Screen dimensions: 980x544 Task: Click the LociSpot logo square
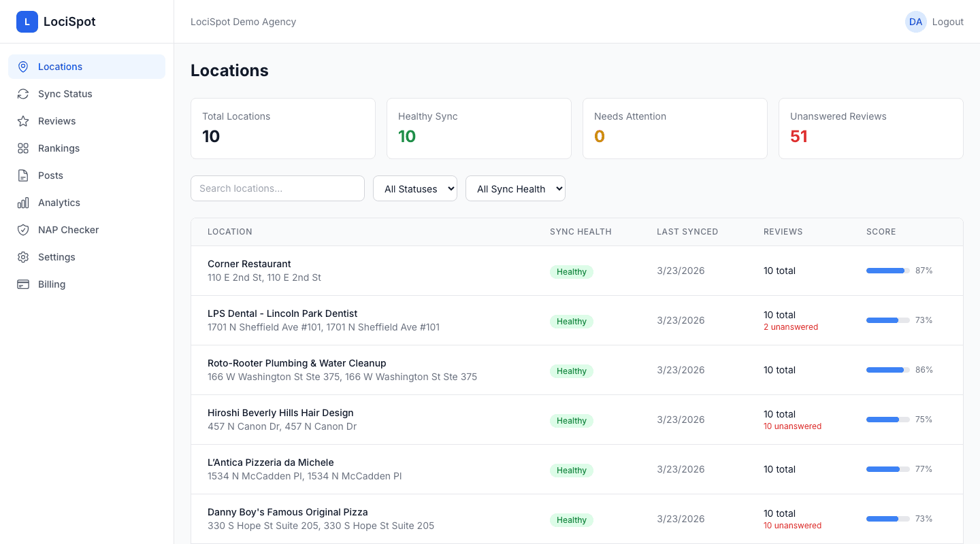coord(27,21)
